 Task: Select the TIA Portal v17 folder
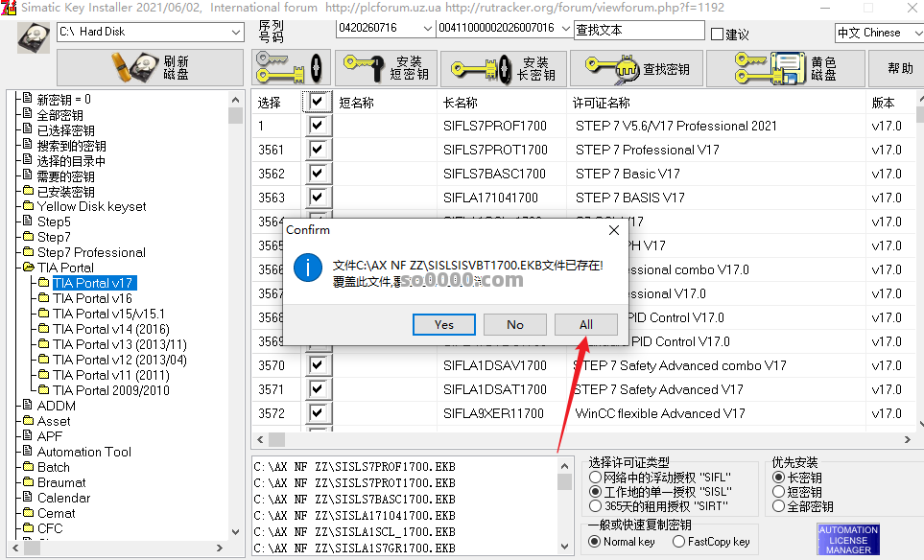click(x=92, y=283)
